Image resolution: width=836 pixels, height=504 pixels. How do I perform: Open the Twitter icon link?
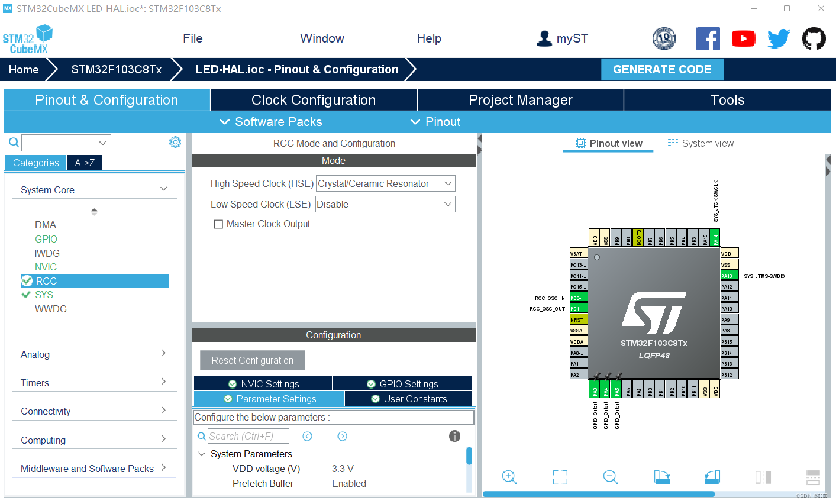779,39
